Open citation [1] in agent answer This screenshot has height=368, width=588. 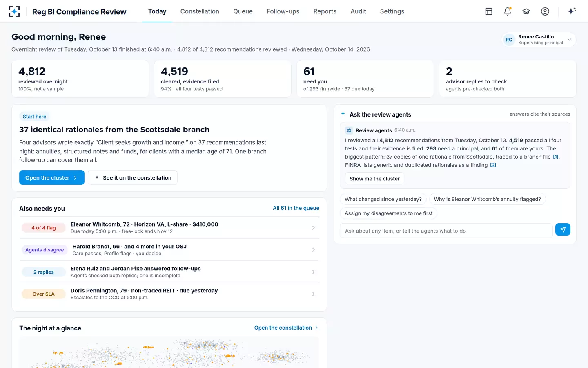556,157
